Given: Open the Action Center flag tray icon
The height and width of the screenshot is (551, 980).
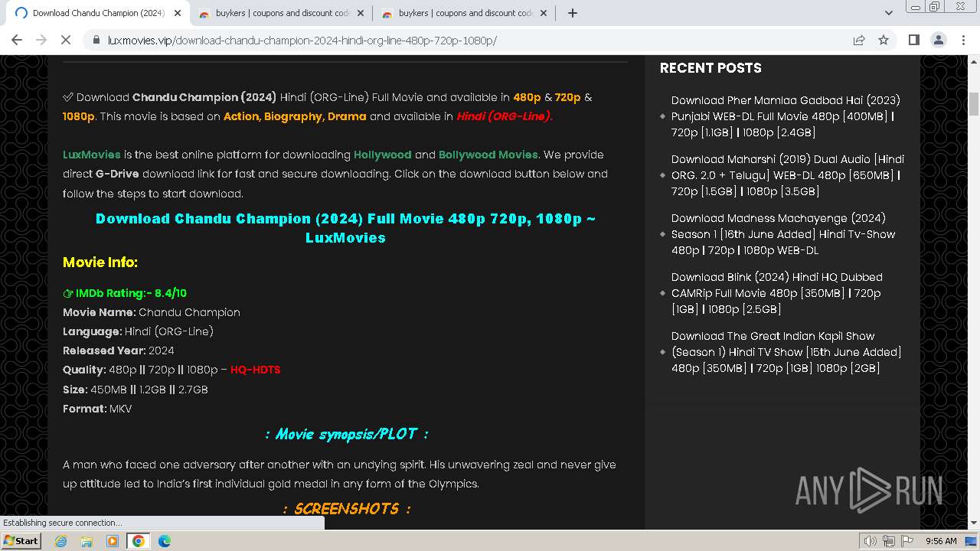Looking at the screenshot, I should (x=906, y=541).
